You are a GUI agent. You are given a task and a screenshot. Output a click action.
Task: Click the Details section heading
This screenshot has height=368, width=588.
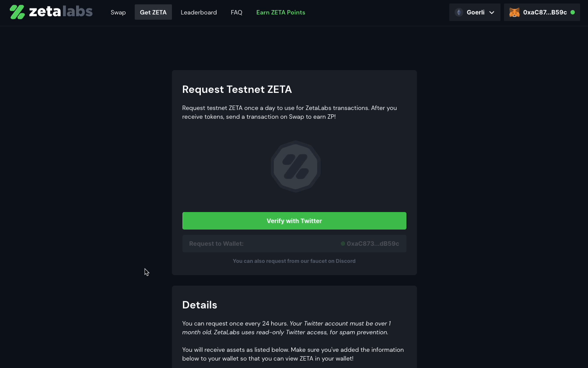click(x=199, y=305)
